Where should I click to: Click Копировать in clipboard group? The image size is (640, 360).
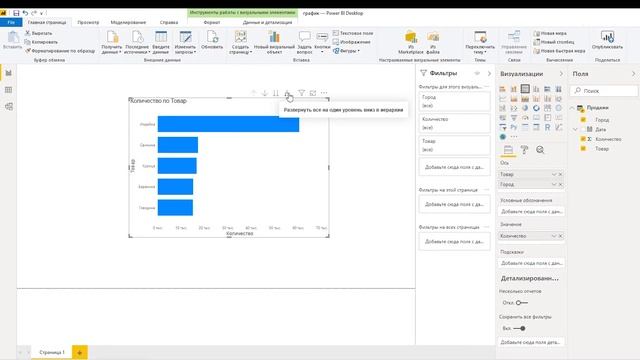pos(41,42)
